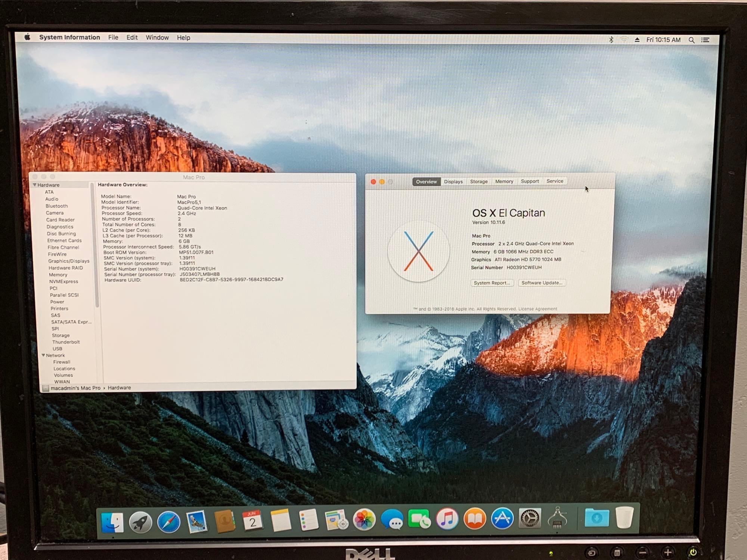Open the File menu
This screenshot has width=747, height=560.
113,37
